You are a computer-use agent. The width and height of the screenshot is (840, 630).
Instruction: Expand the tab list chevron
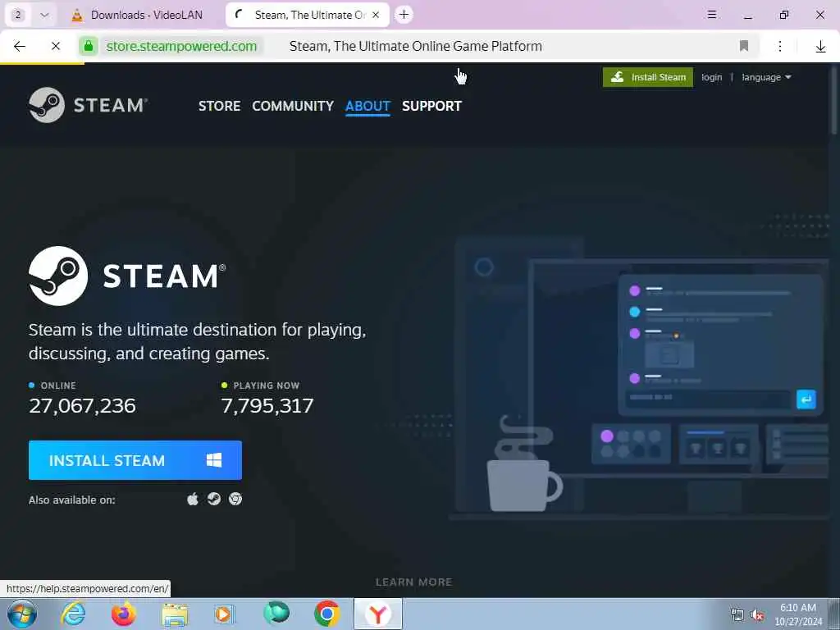(x=44, y=15)
